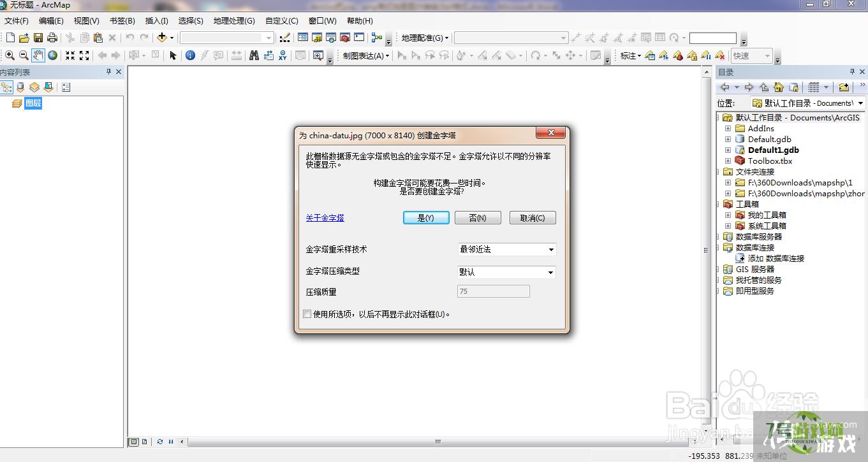This screenshot has width=868, height=462.
Task: Select 系统工具箱 in the Catalog tree
Action: 767,226
